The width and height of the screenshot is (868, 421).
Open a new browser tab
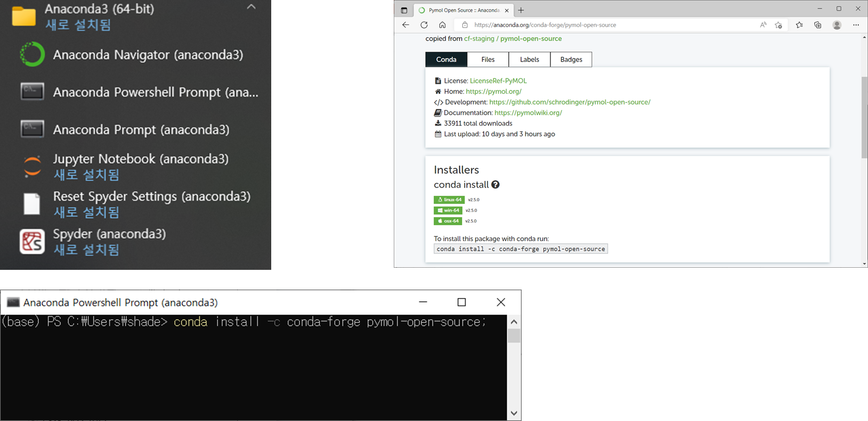click(521, 10)
